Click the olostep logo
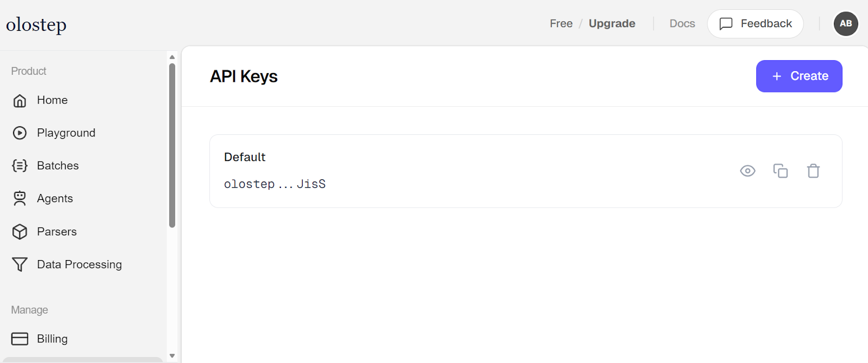Viewport: 868px width, 363px height. coord(36,25)
